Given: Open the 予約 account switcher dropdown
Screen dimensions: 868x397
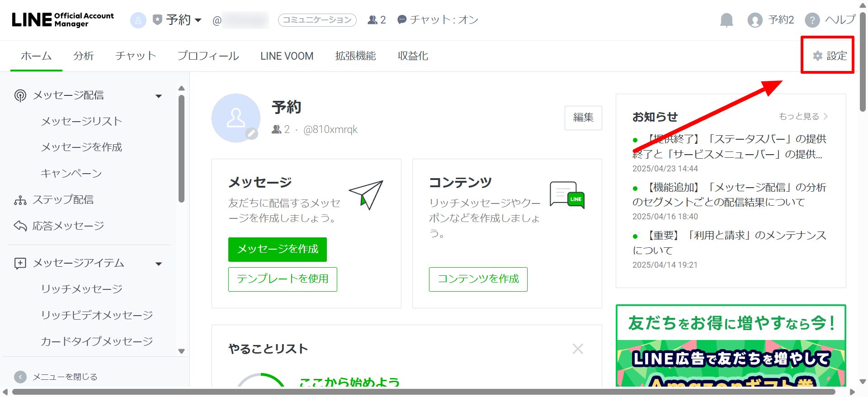Looking at the screenshot, I should (x=183, y=20).
